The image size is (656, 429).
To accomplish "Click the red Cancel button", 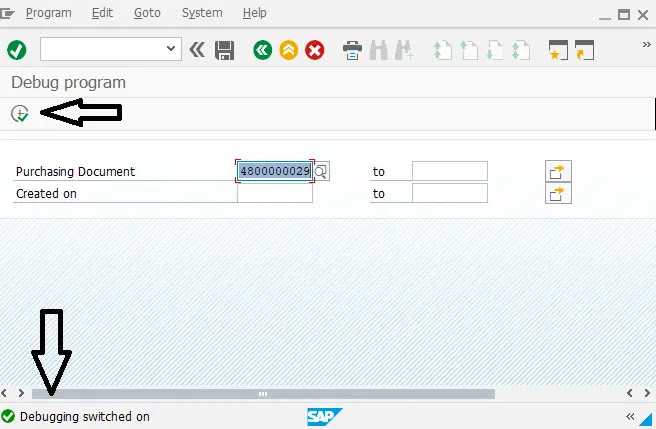I will coord(315,50).
